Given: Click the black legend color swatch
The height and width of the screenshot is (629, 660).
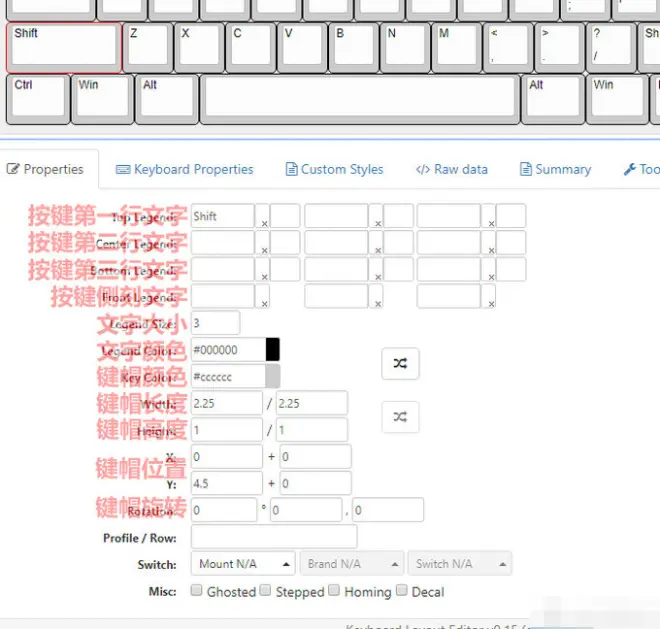Looking at the screenshot, I should [273, 349].
